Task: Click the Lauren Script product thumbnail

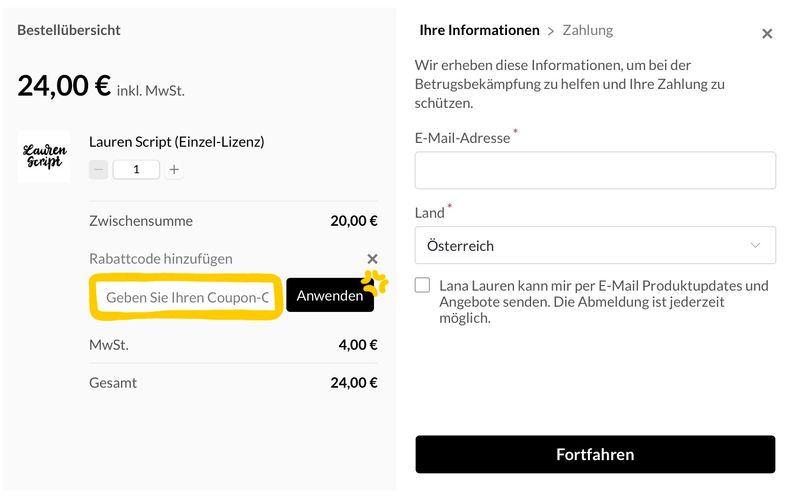Action: click(x=44, y=156)
